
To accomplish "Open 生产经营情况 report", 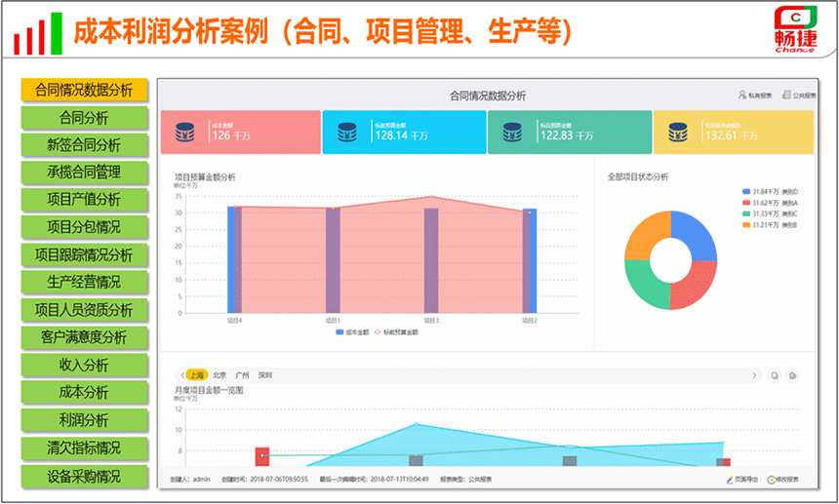I will click(84, 282).
